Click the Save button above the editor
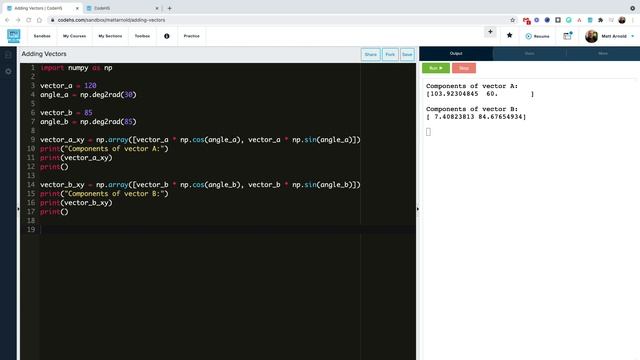Image resolution: width=640 pixels, height=360 pixels. point(407,54)
